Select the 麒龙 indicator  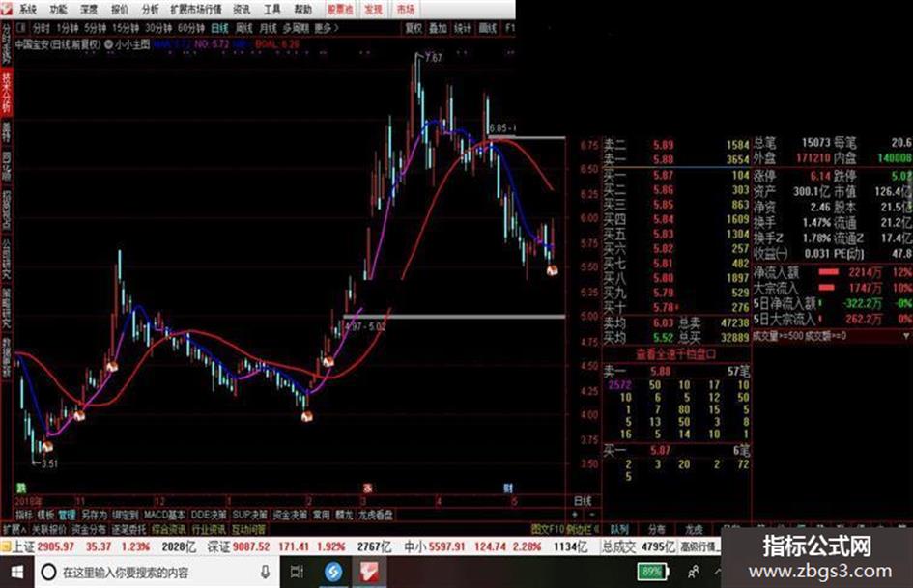click(x=344, y=515)
